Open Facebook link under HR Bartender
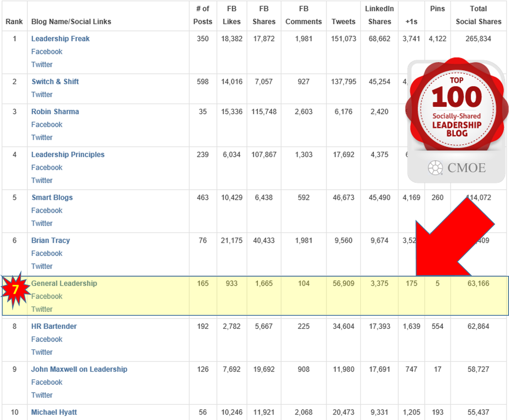The width and height of the screenshot is (509, 420). [47, 339]
